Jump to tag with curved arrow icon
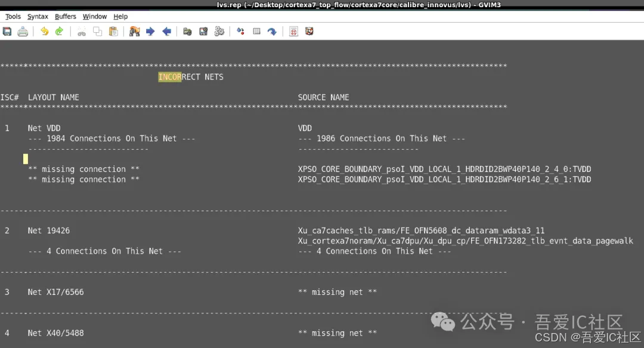 (273, 31)
